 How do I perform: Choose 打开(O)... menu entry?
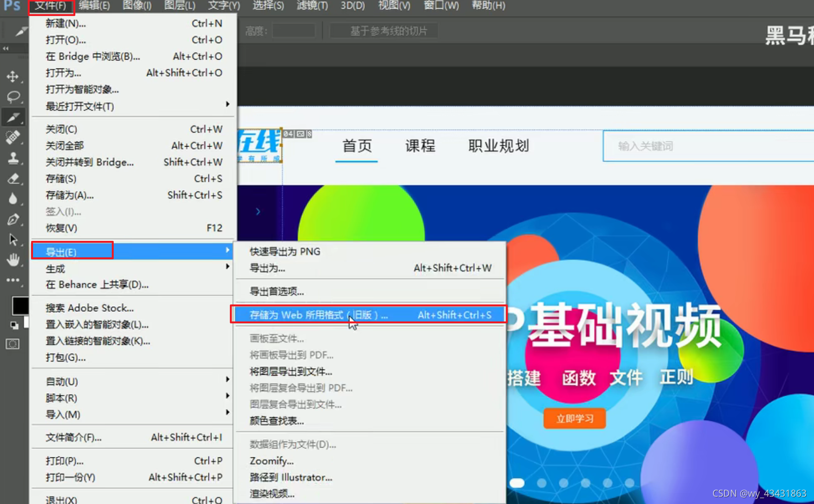(x=132, y=40)
